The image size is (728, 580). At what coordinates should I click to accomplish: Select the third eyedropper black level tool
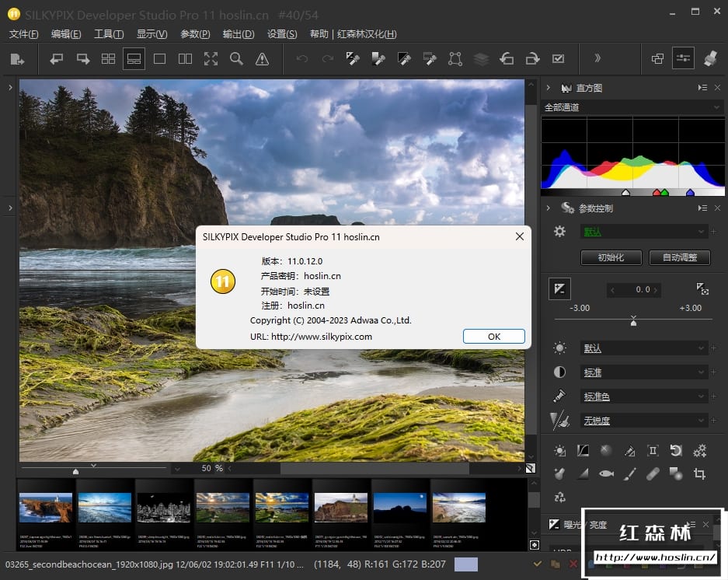tap(404, 59)
